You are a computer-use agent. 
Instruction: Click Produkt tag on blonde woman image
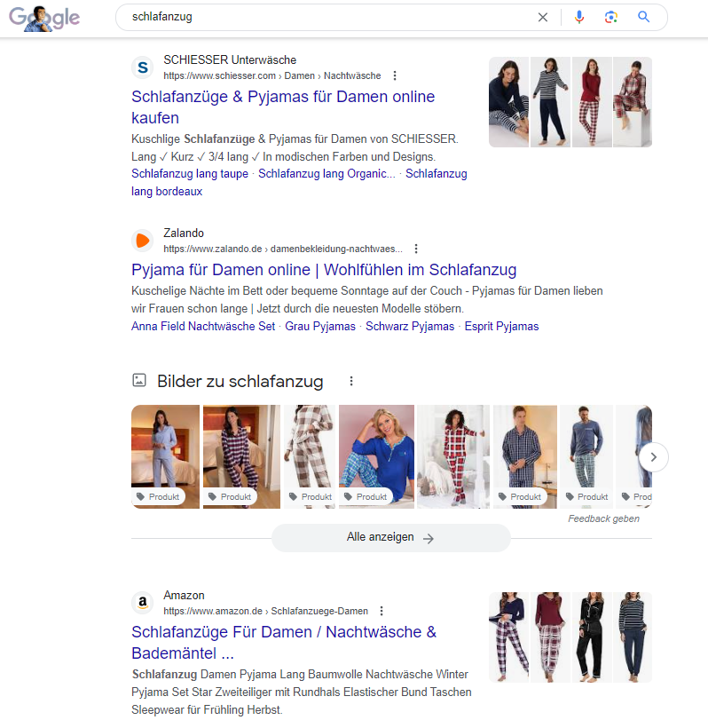pyautogui.click(x=366, y=497)
